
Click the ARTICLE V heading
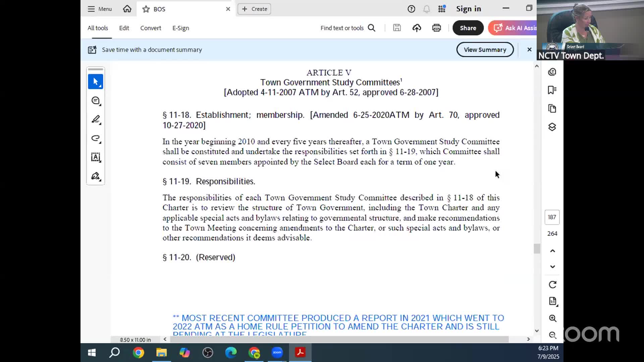click(x=329, y=73)
